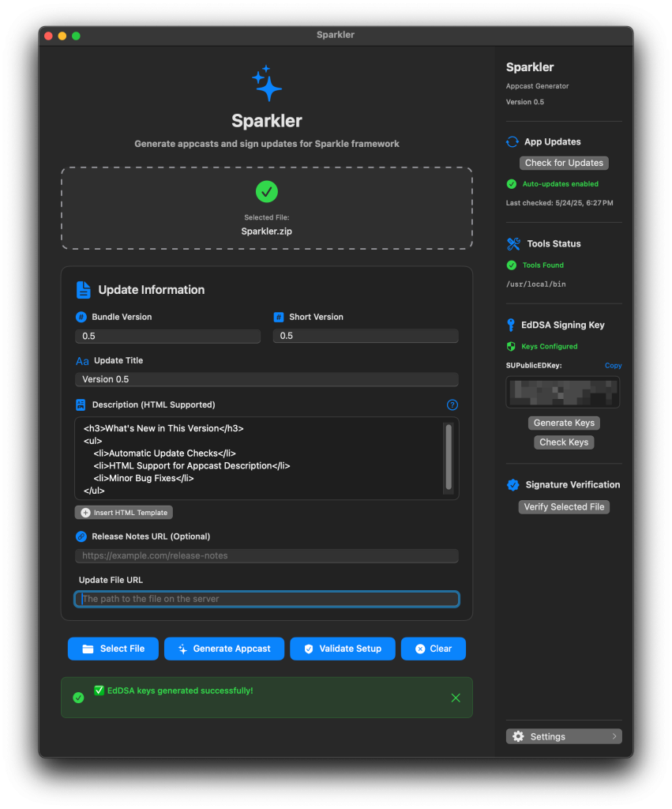
Task: Click the 'Tools Found' status text
Action: (x=543, y=265)
